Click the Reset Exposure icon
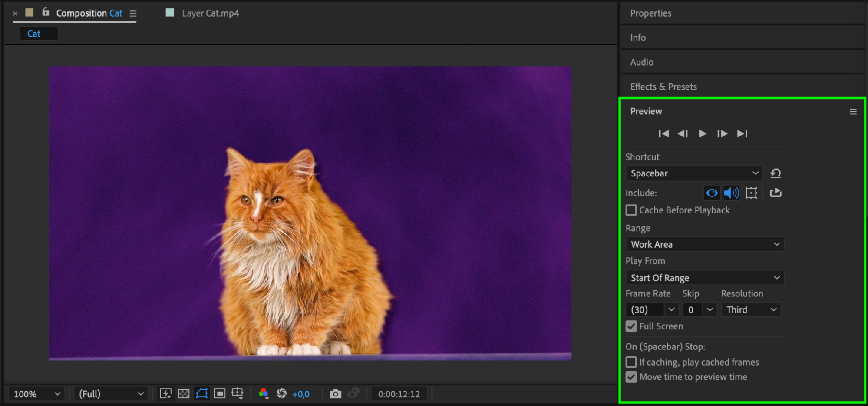 pyautogui.click(x=281, y=394)
